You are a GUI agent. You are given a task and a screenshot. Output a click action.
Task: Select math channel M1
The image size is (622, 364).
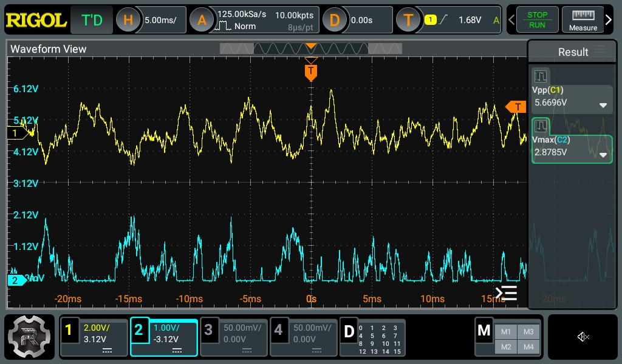506,332
